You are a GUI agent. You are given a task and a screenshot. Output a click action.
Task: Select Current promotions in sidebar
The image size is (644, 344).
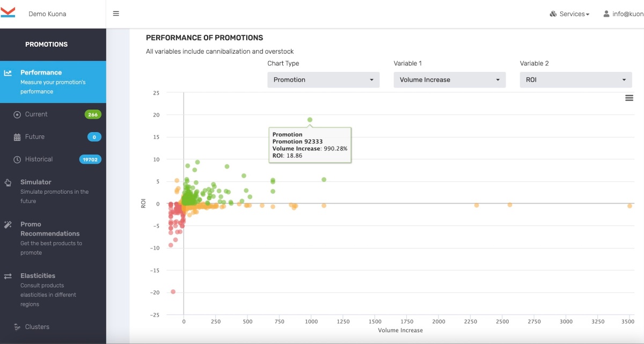[x=36, y=114]
